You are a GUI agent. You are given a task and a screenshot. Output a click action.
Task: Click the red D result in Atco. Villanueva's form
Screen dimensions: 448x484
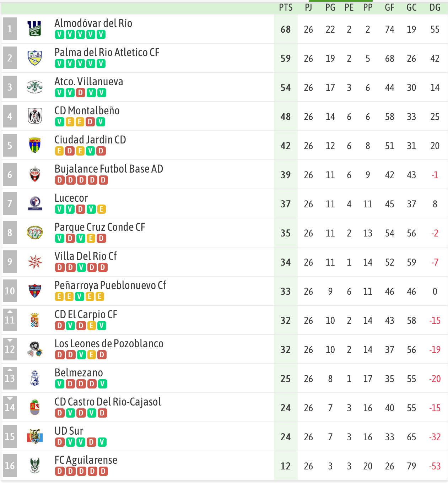click(x=81, y=93)
